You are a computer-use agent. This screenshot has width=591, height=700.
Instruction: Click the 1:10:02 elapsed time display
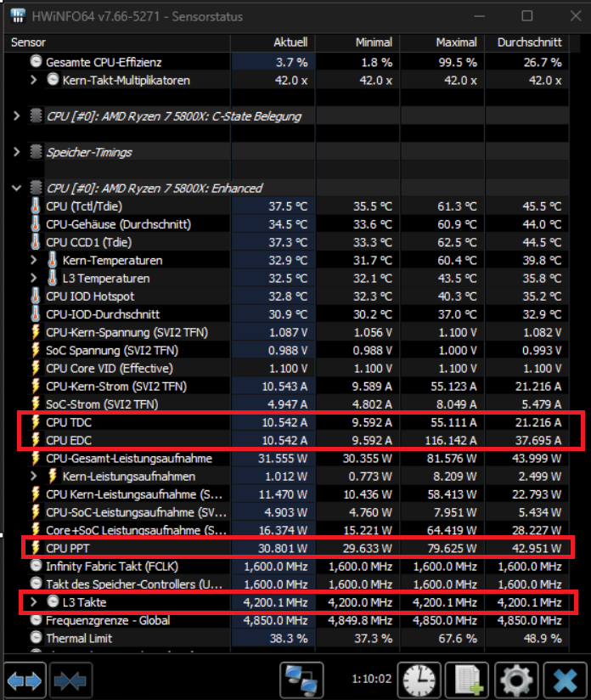pos(371,679)
